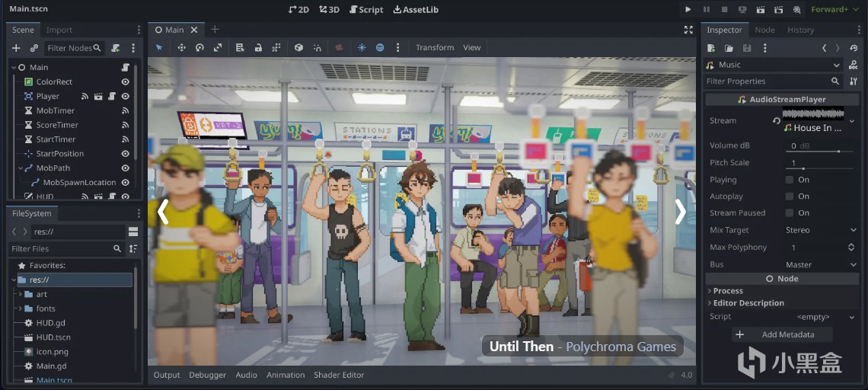Switch to the Import dock tab
868x390 pixels.
click(x=59, y=30)
